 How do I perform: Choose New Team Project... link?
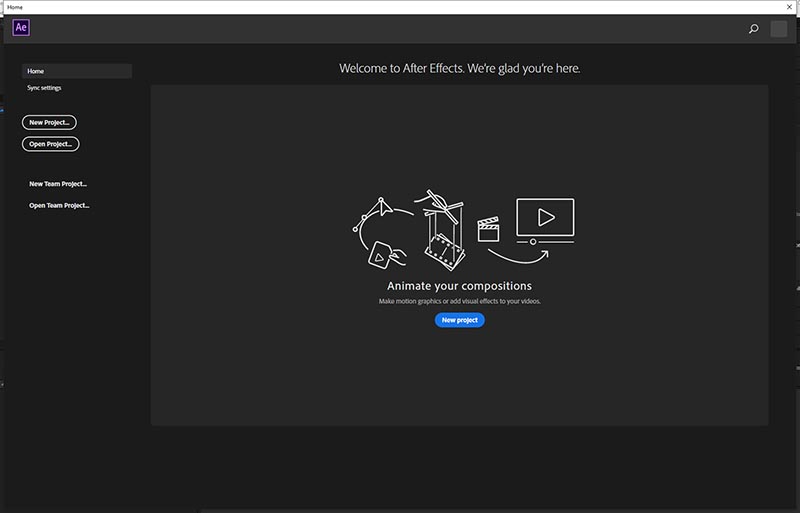[58, 184]
